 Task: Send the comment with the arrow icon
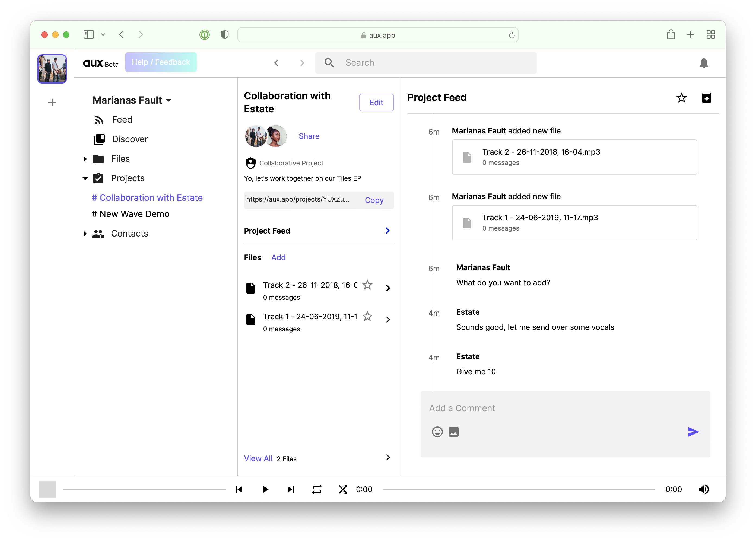(x=693, y=432)
